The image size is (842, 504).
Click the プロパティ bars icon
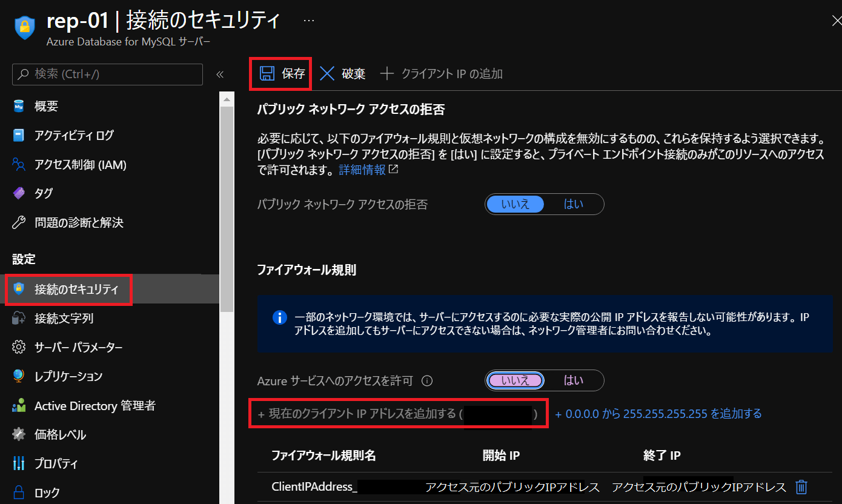(x=19, y=463)
